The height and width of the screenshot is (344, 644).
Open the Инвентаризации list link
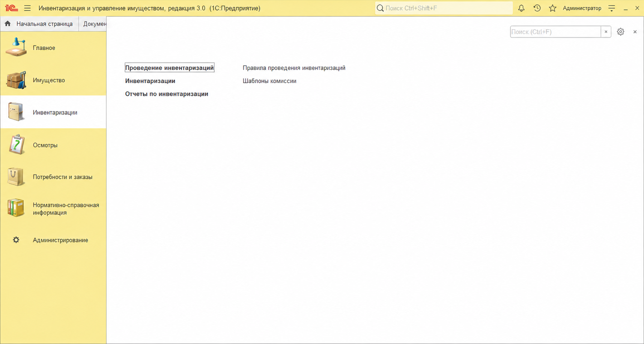150,81
